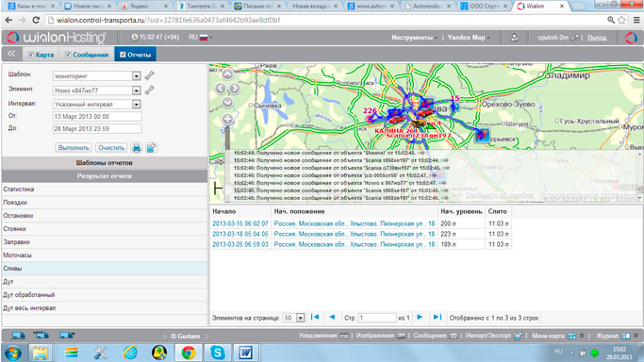Open Skype from the taskbar
Image resolution: width=644 pixels, height=362 pixels.
pos(217,353)
